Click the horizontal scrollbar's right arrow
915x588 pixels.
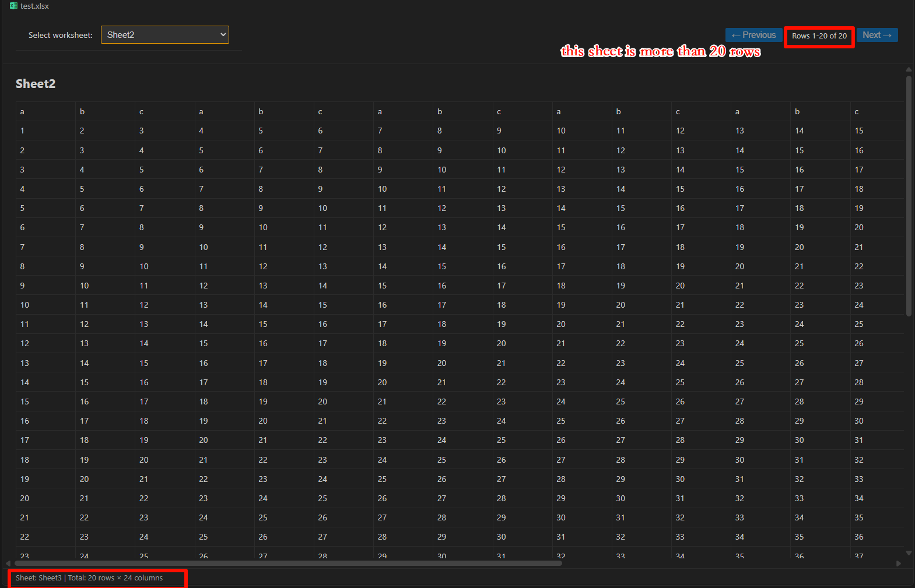pos(899,564)
